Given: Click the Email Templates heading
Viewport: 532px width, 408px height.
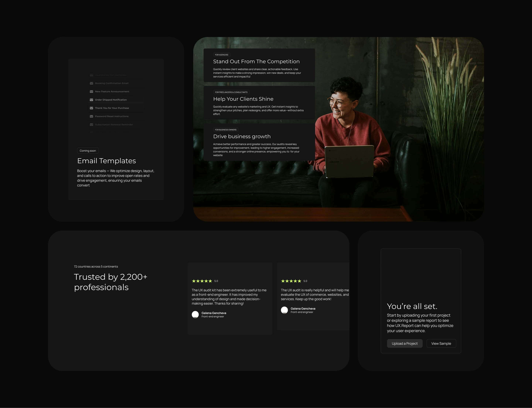Looking at the screenshot, I should 106,161.
